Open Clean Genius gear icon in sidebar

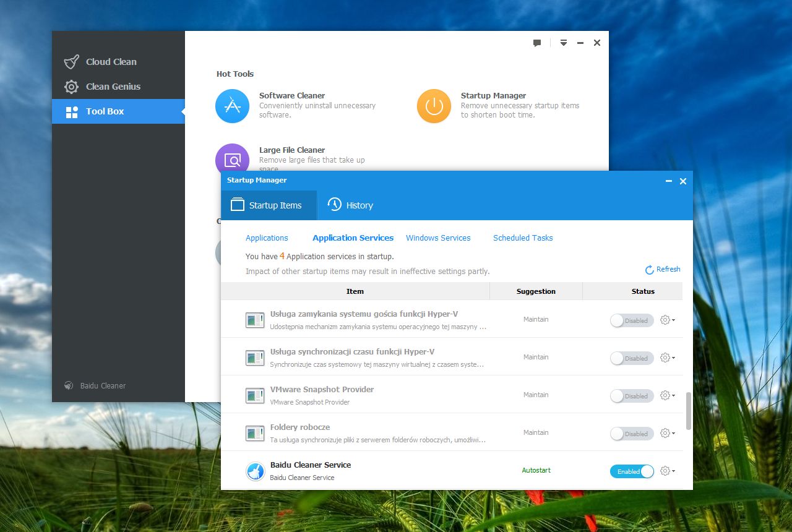click(72, 87)
